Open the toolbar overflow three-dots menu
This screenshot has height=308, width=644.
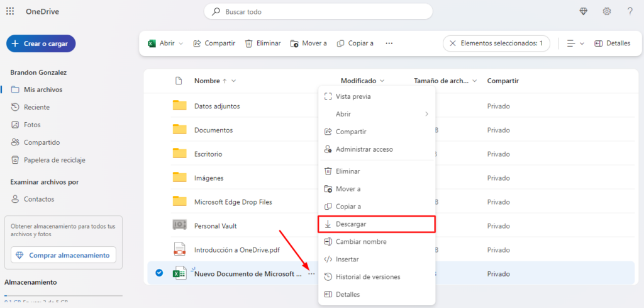pyautogui.click(x=389, y=43)
